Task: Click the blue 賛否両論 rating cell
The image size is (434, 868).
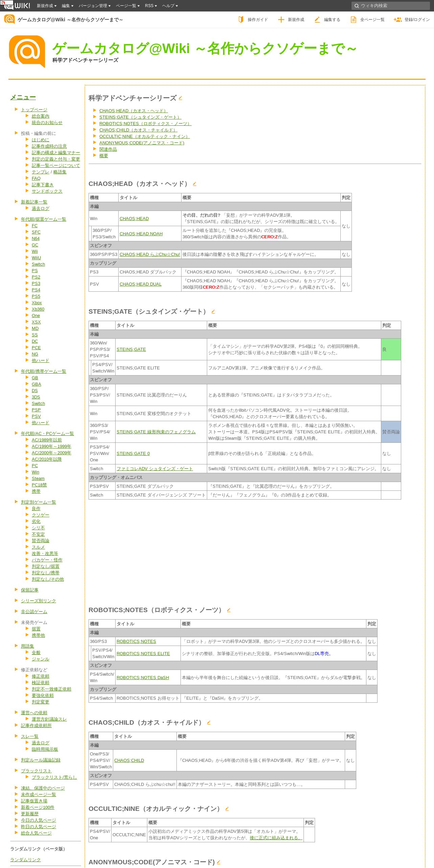Action: pyautogui.click(x=391, y=432)
